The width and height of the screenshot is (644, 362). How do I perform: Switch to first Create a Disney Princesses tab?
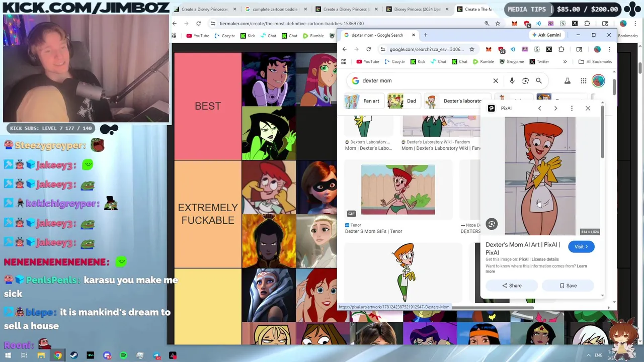click(204, 9)
